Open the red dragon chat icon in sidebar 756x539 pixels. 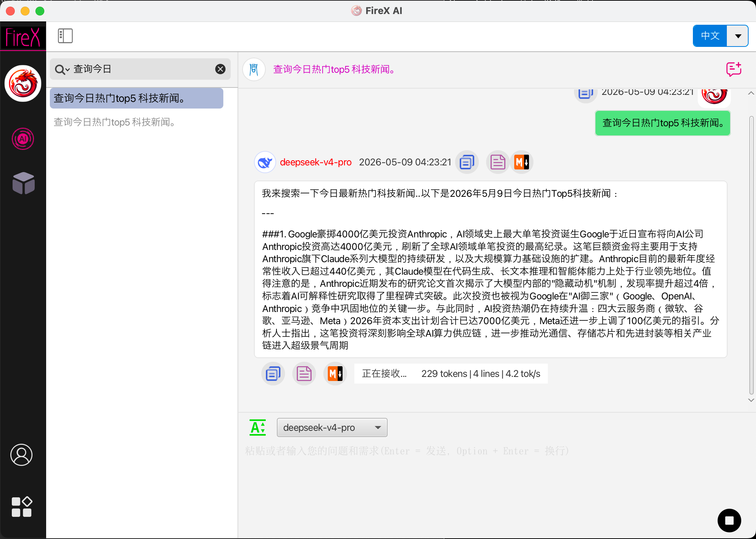coord(23,83)
